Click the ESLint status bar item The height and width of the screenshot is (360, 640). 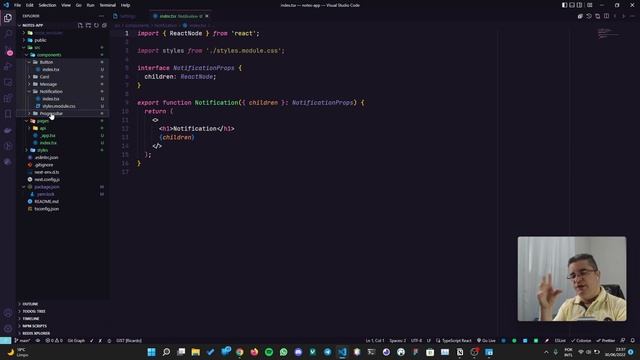coord(560,340)
